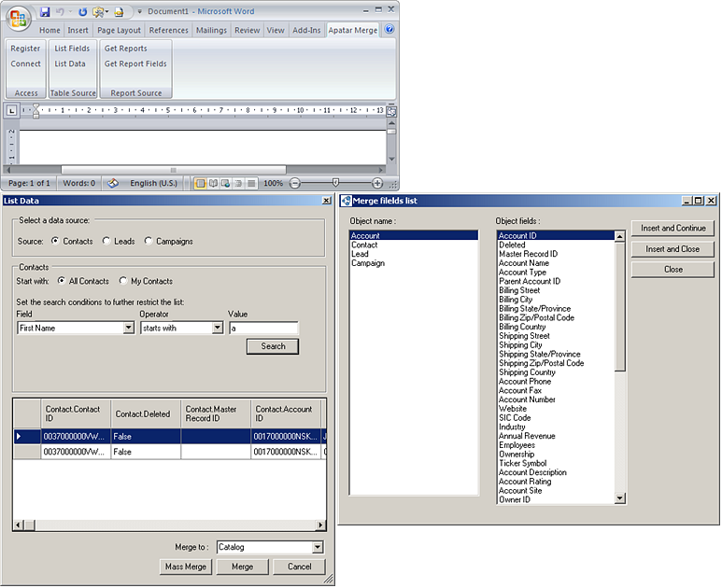The image size is (722, 588).
Task: Adjust the zoom slider handle
Action: click(x=335, y=183)
